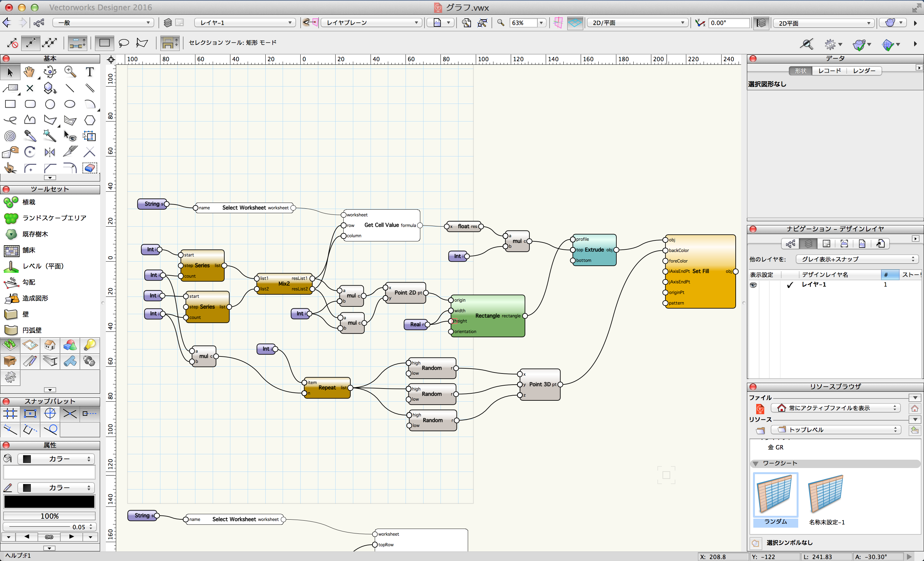
Task: Open the レイヤ-1 layer dropdown
Action: [x=245, y=23]
